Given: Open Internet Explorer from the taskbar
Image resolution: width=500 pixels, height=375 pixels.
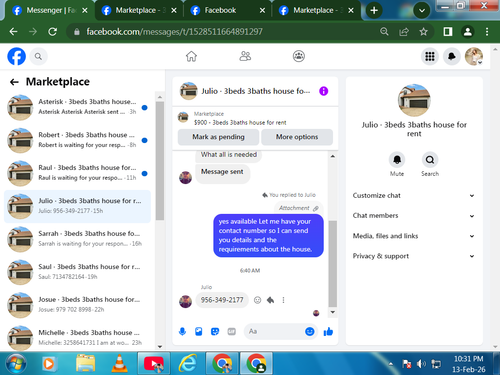Looking at the screenshot, I should pyautogui.click(x=187, y=364).
